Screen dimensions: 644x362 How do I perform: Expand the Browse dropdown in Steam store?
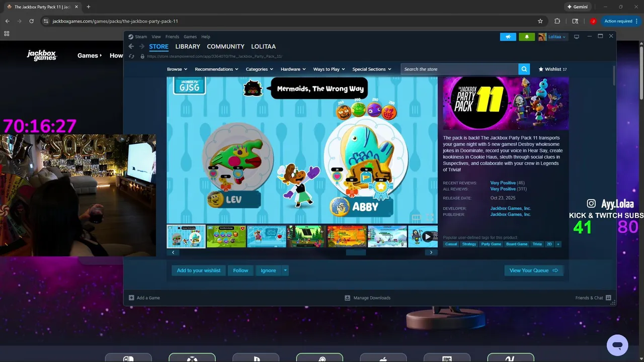(177, 69)
